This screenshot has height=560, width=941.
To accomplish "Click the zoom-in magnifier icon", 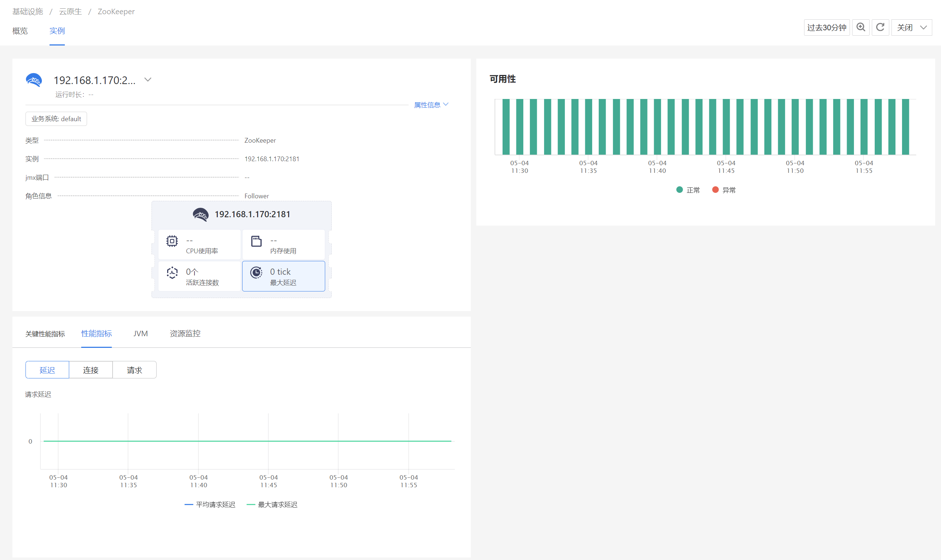I will click(861, 28).
